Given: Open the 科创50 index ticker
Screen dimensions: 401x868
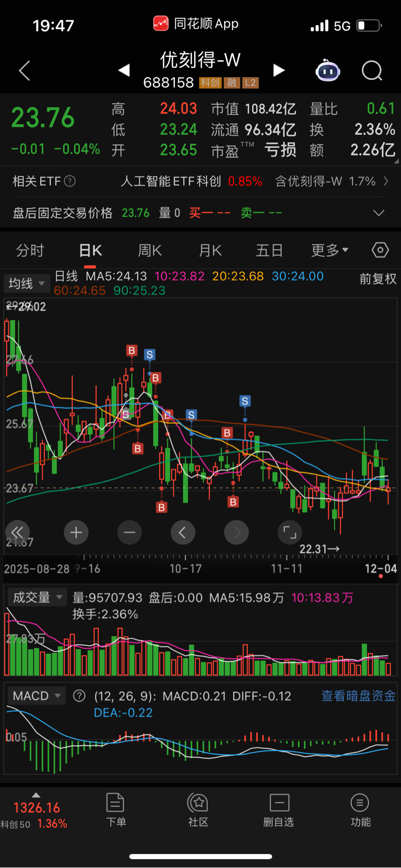Looking at the screenshot, I should point(34,815).
